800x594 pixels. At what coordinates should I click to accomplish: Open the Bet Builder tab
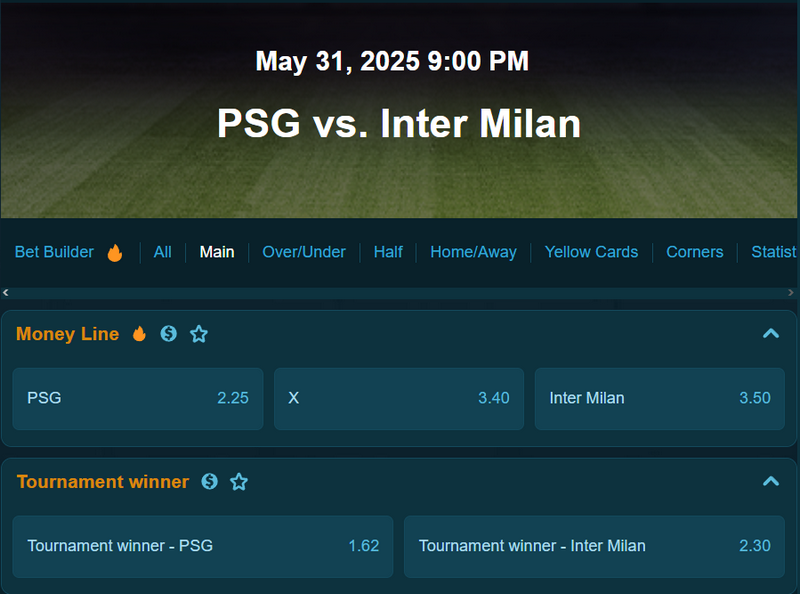click(x=54, y=252)
